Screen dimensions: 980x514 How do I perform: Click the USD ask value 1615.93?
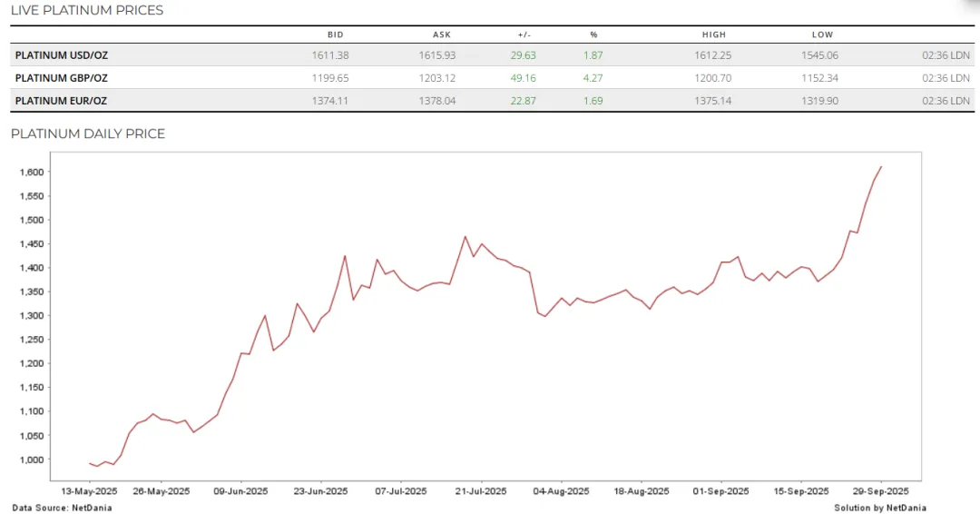436,55
